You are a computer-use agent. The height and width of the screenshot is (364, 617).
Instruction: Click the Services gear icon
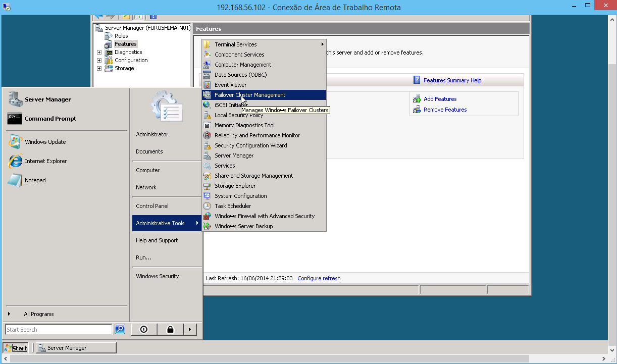207,166
